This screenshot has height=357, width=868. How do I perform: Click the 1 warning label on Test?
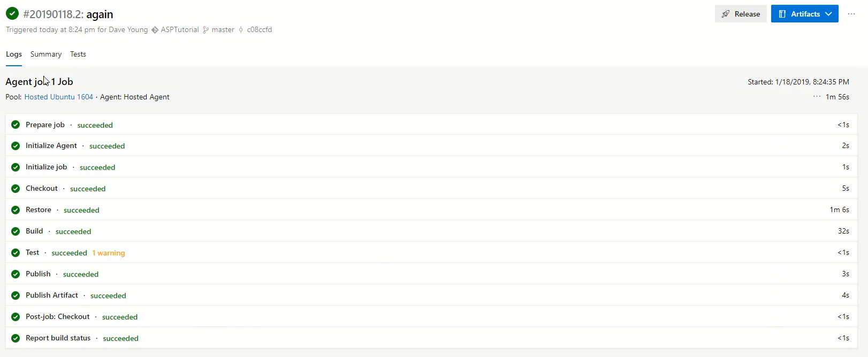tap(109, 253)
